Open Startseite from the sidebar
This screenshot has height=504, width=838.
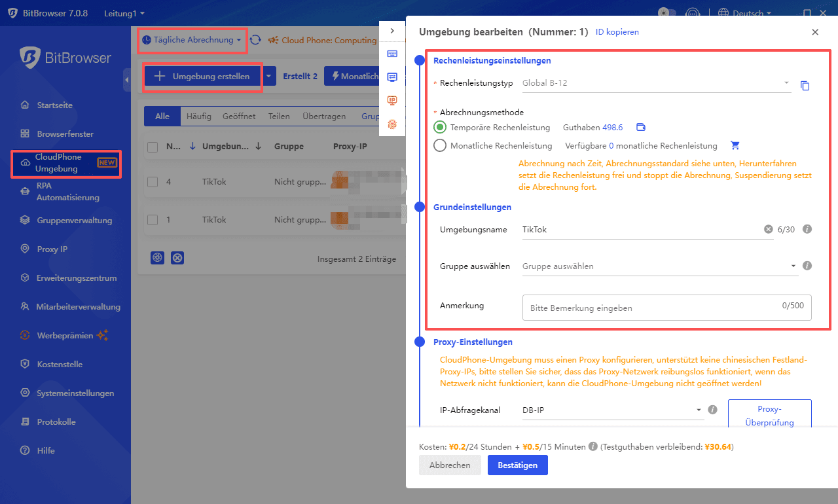click(x=55, y=105)
